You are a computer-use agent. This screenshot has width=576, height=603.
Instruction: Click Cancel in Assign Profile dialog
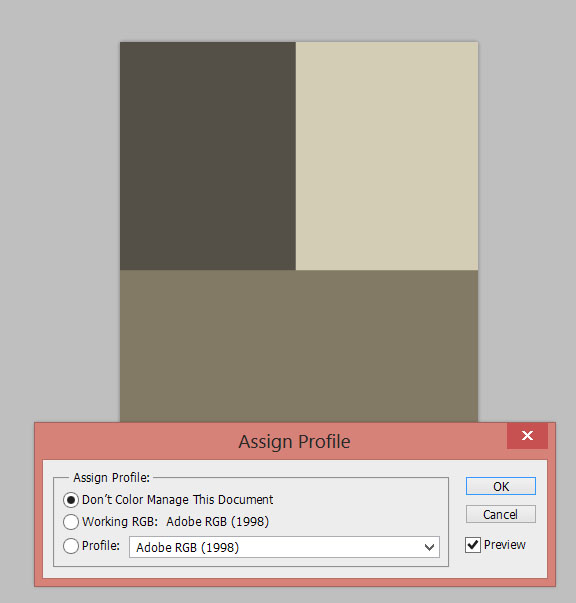tap(501, 514)
